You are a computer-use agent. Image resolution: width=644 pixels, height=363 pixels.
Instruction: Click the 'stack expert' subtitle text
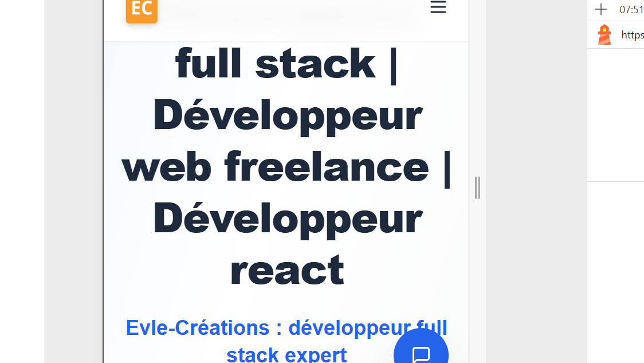click(x=286, y=354)
